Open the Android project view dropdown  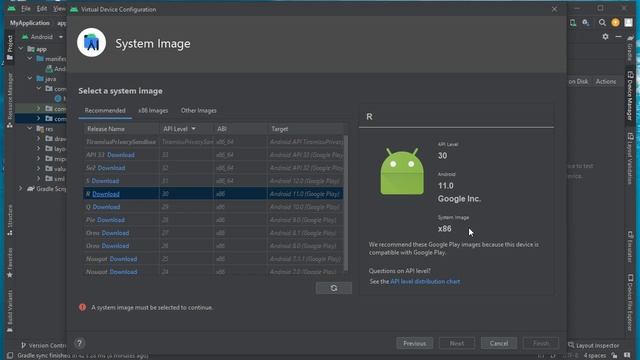tap(42, 37)
